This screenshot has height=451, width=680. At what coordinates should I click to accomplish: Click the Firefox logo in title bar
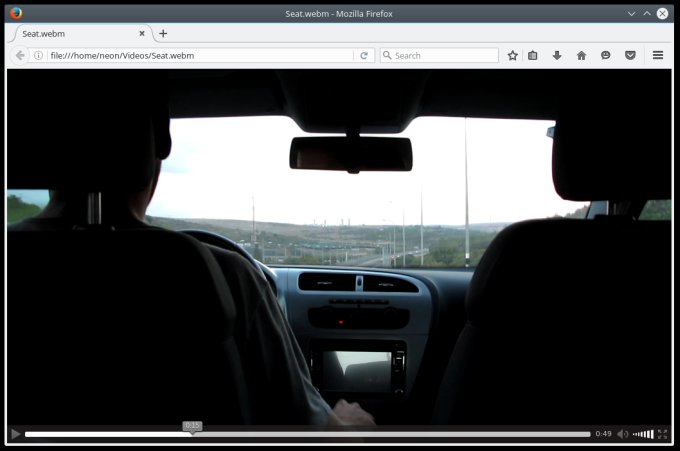16,13
